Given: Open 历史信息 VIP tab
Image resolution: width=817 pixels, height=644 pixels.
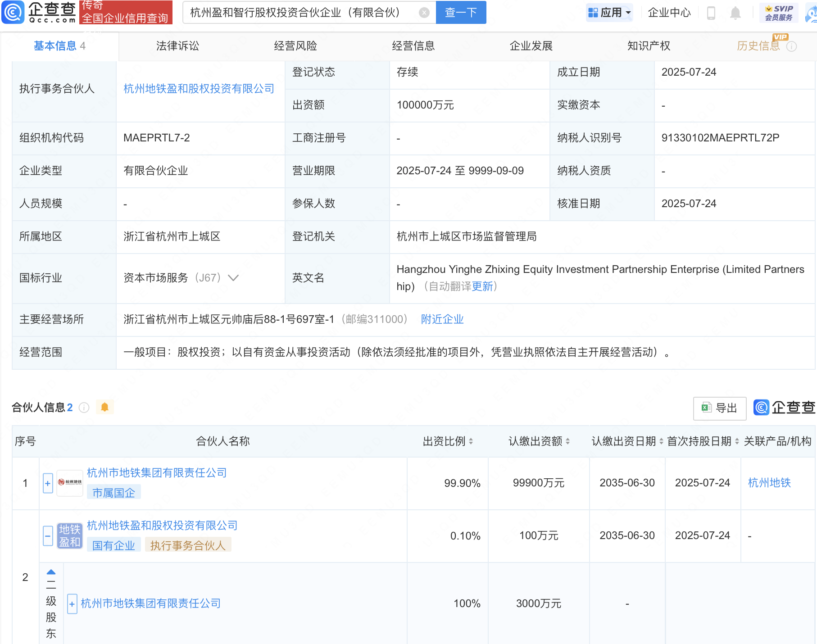Looking at the screenshot, I should (x=758, y=46).
